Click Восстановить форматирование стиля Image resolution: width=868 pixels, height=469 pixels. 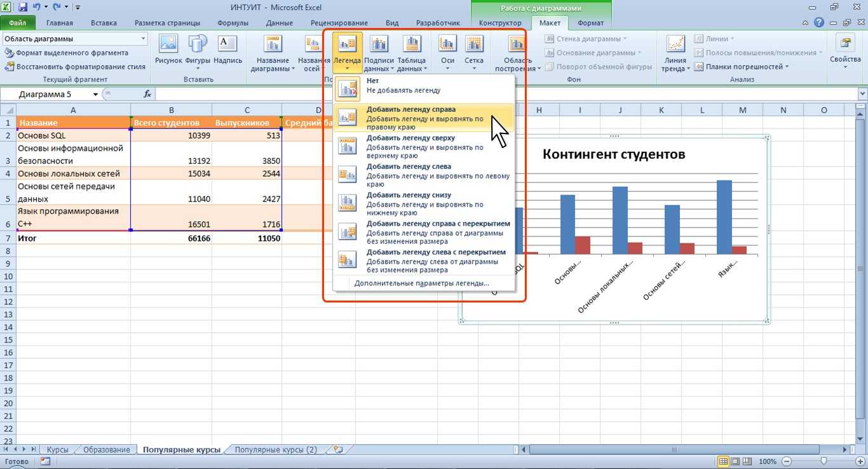(75, 66)
